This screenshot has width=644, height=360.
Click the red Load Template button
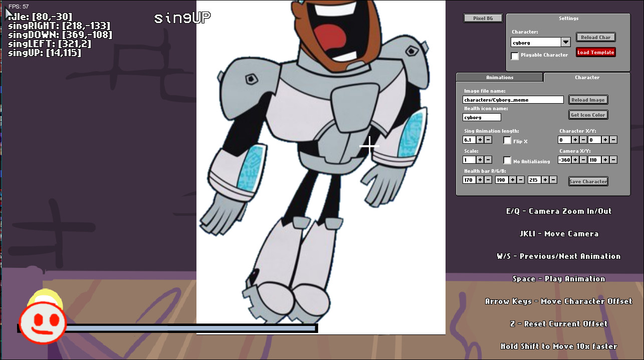pyautogui.click(x=595, y=52)
